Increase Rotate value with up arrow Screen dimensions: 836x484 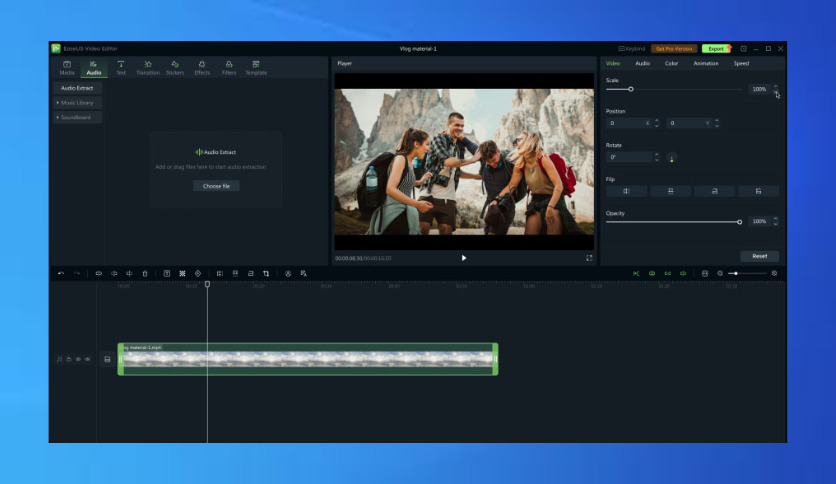pos(657,155)
